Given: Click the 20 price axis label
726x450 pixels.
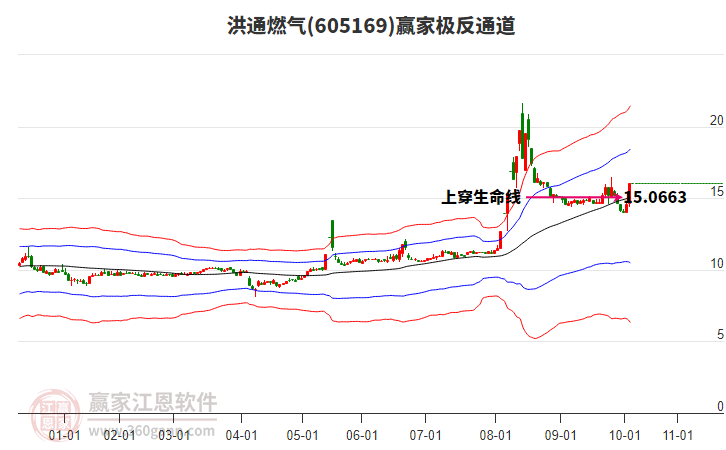Looking at the screenshot, I should click(717, 120).
